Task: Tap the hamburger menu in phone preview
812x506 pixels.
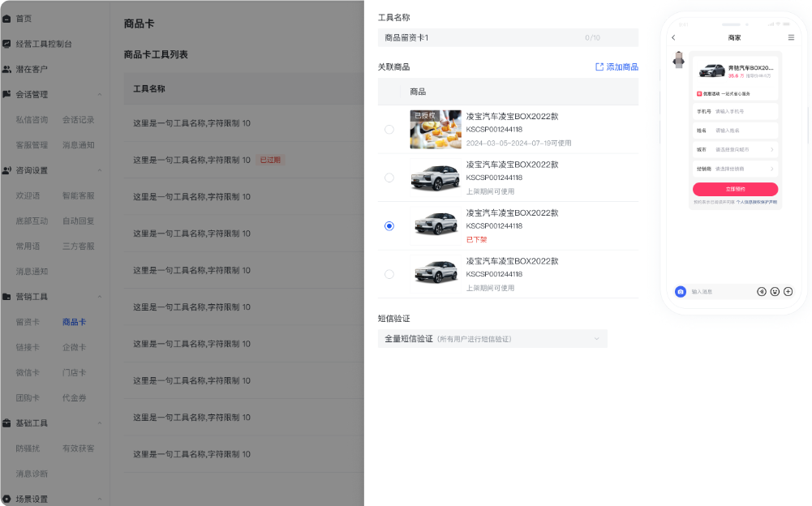Action: click(791, 37)
